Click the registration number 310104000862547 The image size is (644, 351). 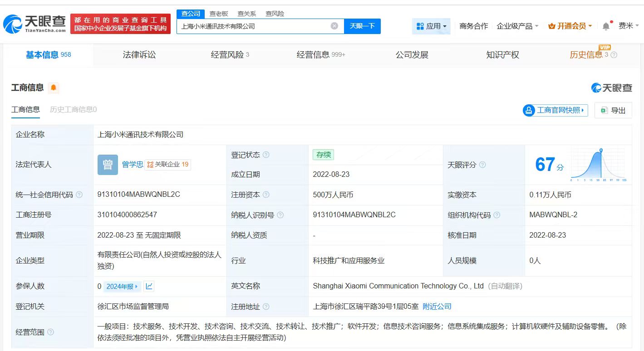click(x=127, y=215)
